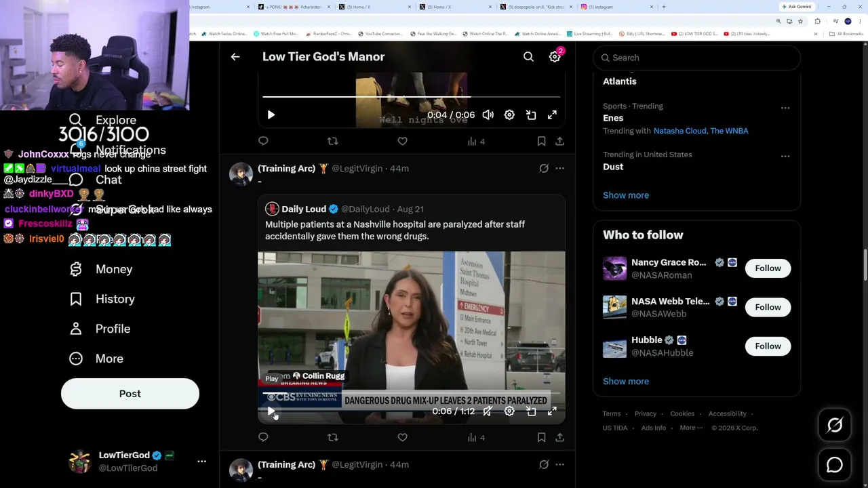Follow NASA Webb Telescope

[x=768, y=307]
